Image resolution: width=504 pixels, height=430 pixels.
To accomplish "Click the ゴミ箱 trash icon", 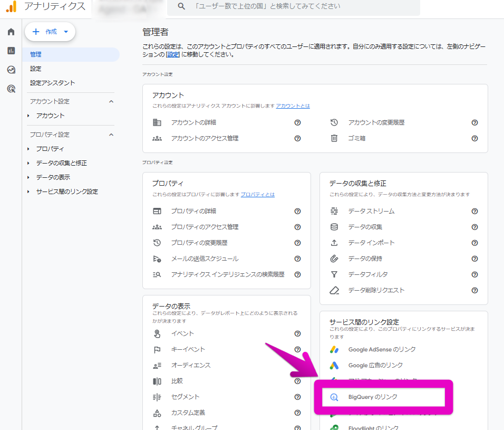I will click(x=334, y=138).
